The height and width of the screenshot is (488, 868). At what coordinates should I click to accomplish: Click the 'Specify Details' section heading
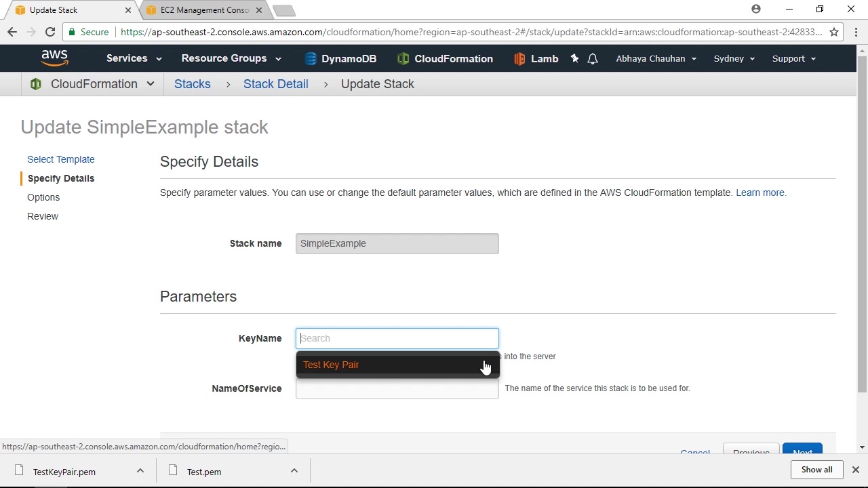(209, 161)
